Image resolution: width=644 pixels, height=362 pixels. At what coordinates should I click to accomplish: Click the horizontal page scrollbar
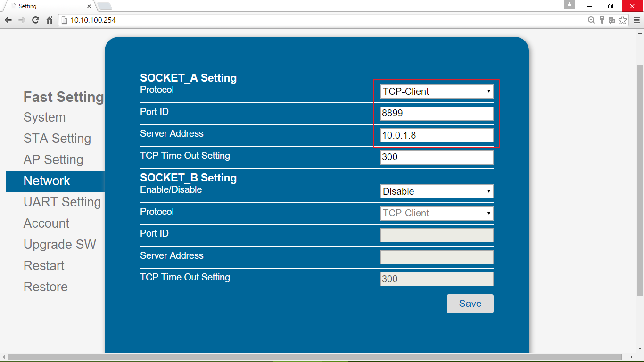(315, 357)
